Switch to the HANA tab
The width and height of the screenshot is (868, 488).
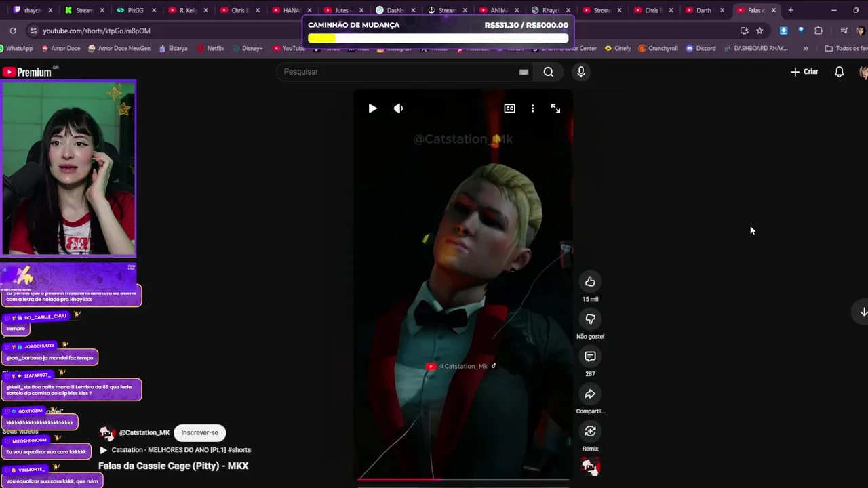point(292,10)
